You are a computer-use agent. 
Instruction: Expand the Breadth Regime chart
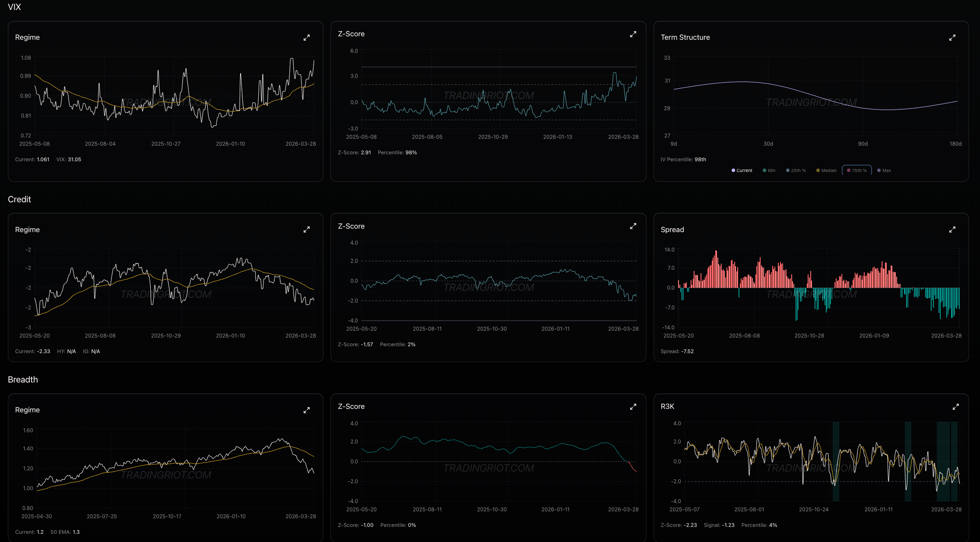tap(307, 410)
